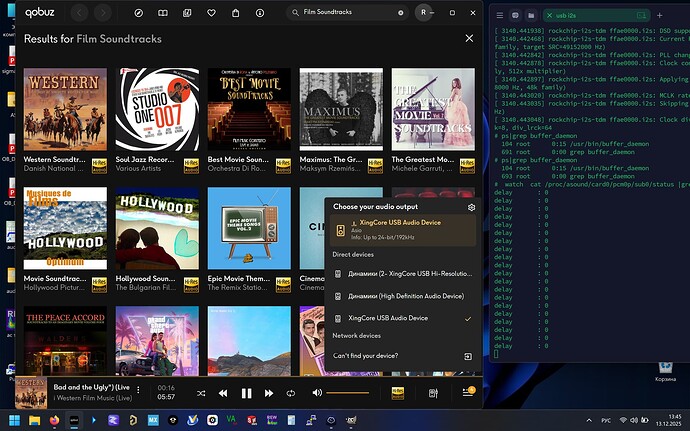Open the folder icon in terminal toolbar
The width and height of the screenshot is (690, 431).
tap(531, 15)
